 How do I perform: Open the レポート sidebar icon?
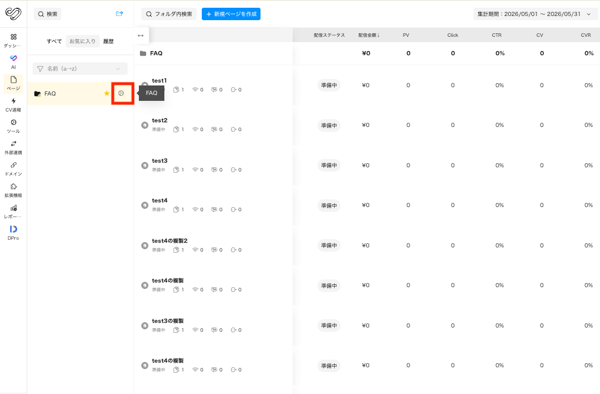coord(13,208)
